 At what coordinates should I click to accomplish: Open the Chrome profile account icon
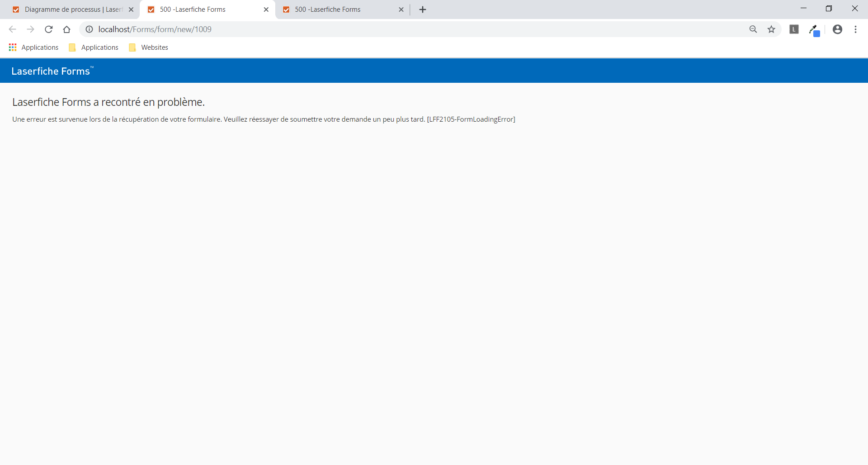pos(838,29)
